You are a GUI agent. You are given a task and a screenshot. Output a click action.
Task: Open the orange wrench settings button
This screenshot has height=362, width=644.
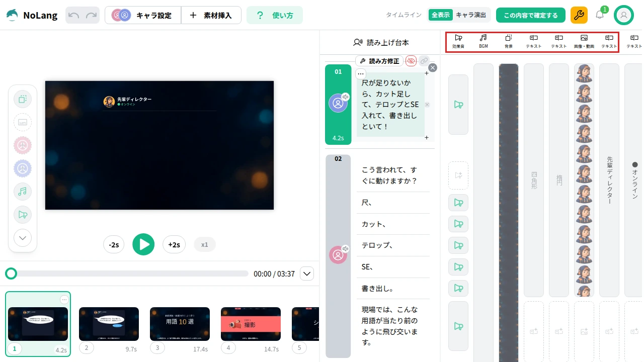579,15
